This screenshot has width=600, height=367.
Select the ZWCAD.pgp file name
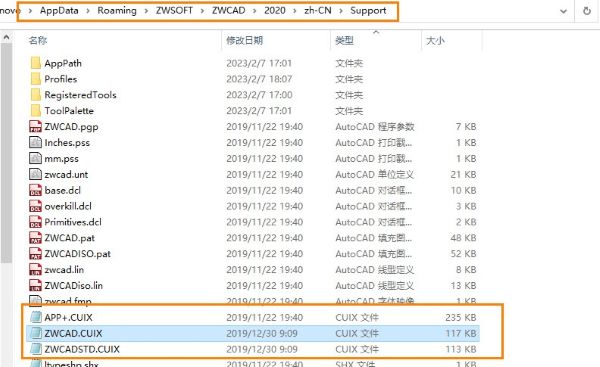pyautogui.click(x=71, y=127)
